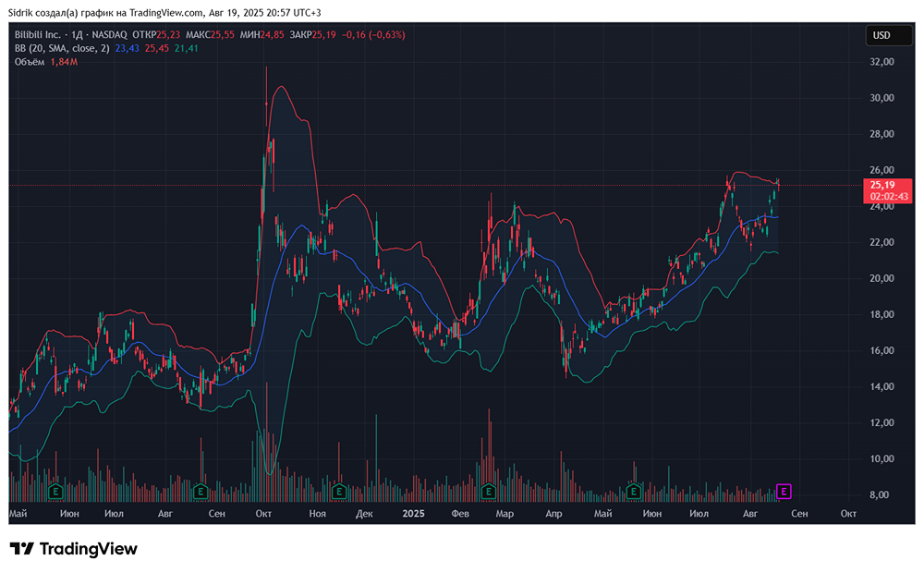
Task: Click the BB basis value 23,43
Action: (128, 48)
